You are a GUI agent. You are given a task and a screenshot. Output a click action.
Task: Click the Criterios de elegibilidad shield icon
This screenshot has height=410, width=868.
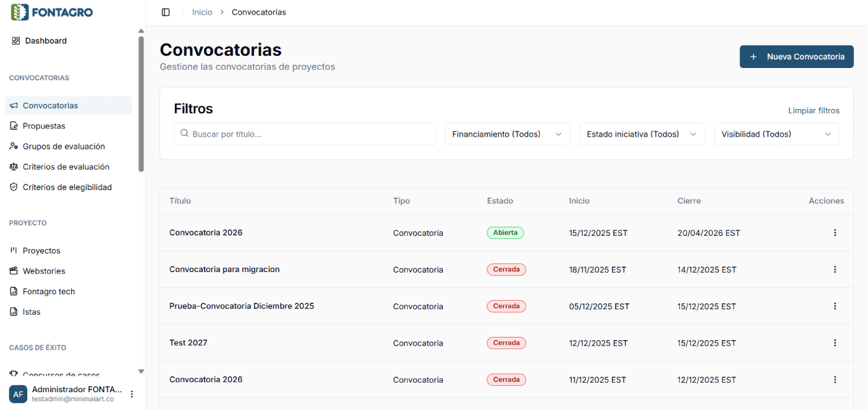14,187
